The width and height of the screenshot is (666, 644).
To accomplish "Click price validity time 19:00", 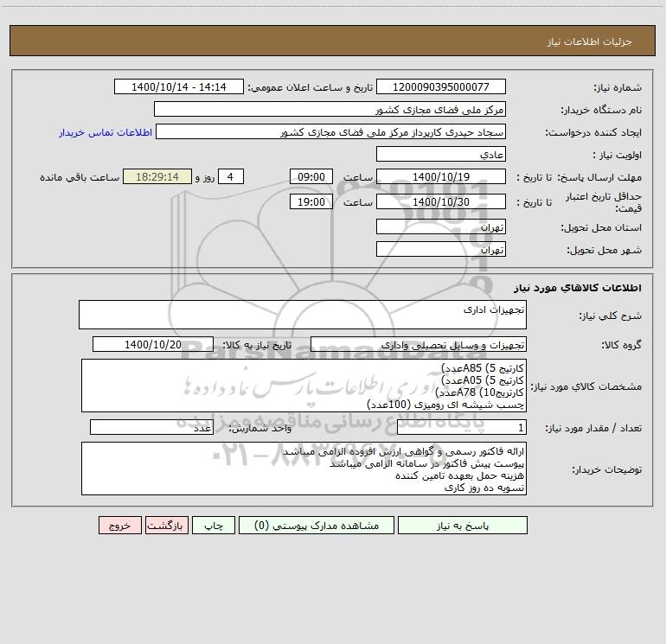I will click(311, 201).
